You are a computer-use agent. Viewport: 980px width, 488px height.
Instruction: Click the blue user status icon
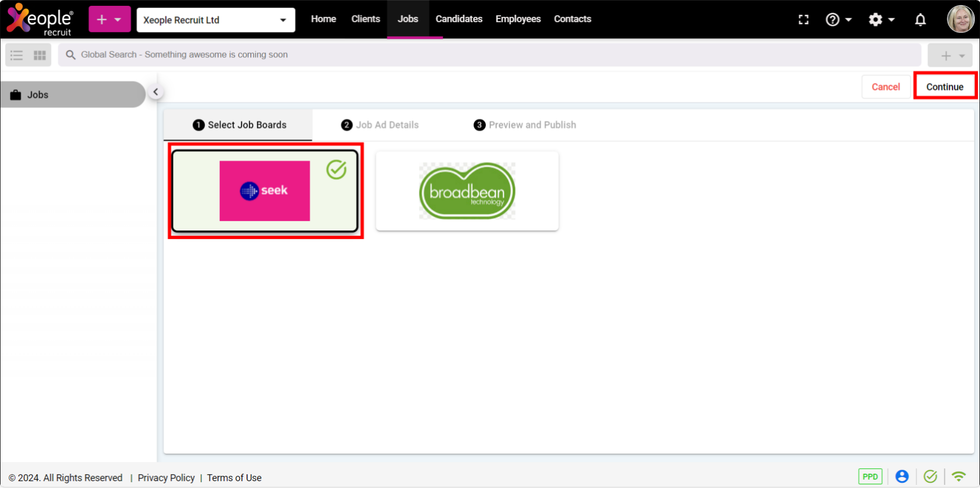pyautogui.click(x=902, y=477)
